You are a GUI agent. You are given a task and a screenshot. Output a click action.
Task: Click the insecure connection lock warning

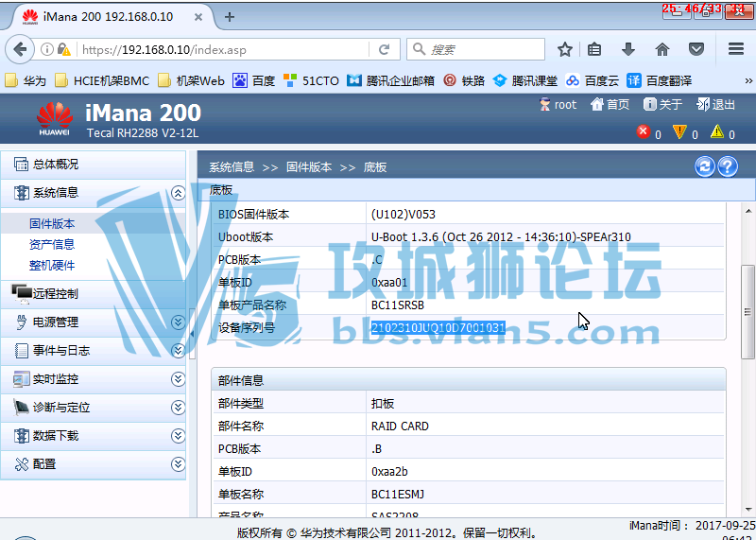[63, 49]
